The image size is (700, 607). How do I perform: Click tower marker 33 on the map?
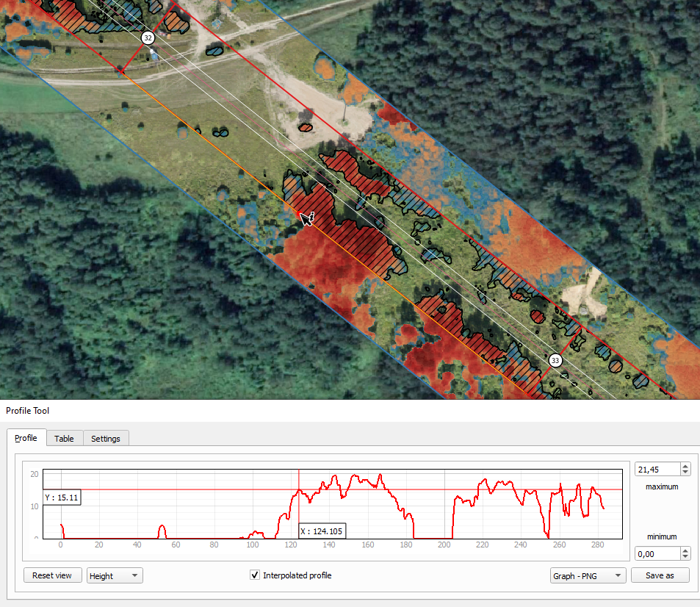coord(555,360)
